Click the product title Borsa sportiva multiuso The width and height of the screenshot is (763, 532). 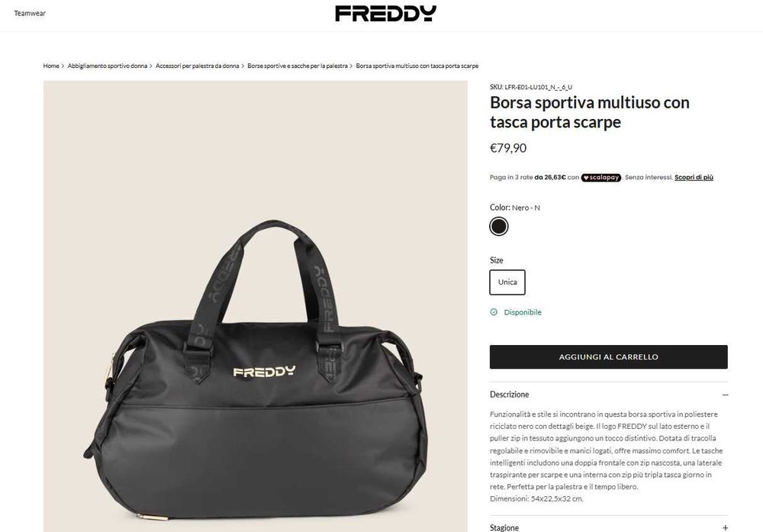pos(589,112)
